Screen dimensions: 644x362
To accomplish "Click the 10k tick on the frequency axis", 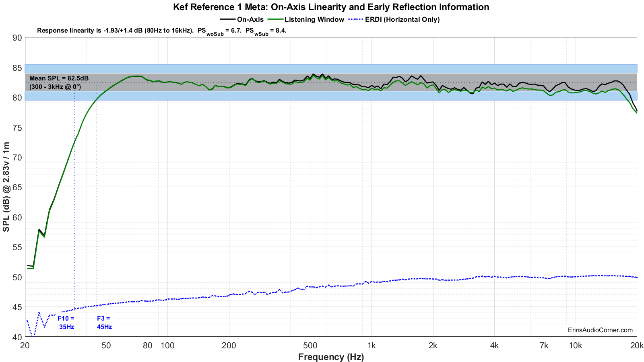I will (x=576, y=346).
